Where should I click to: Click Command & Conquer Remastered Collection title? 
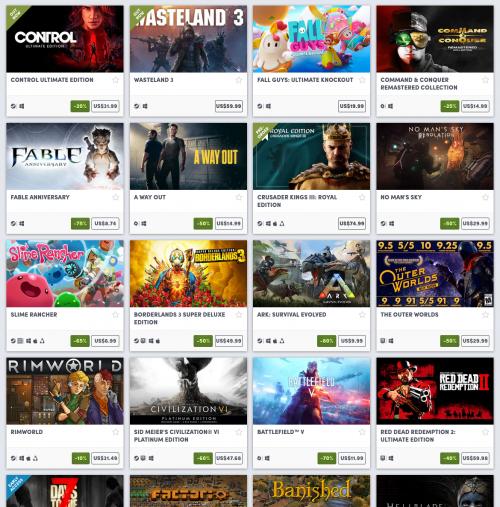click(419, 84)
